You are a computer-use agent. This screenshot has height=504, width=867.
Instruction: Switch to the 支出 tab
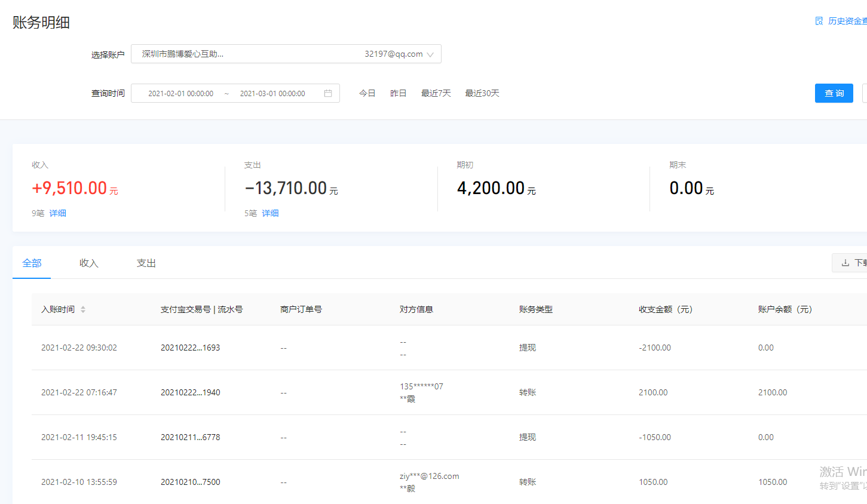point(146,263)
